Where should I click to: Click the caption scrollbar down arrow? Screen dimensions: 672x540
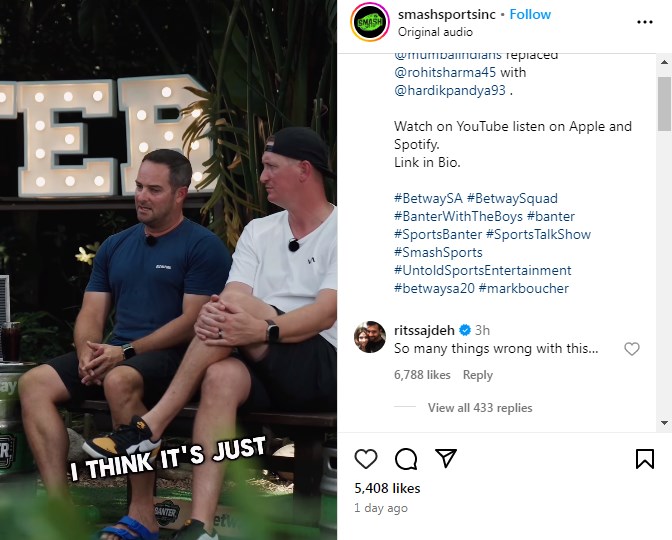pos(664,423)
